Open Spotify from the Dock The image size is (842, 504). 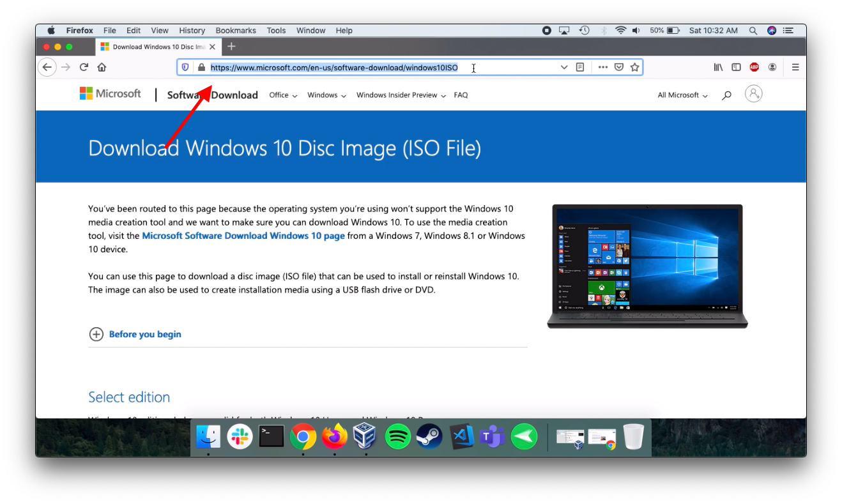[397, 437]
